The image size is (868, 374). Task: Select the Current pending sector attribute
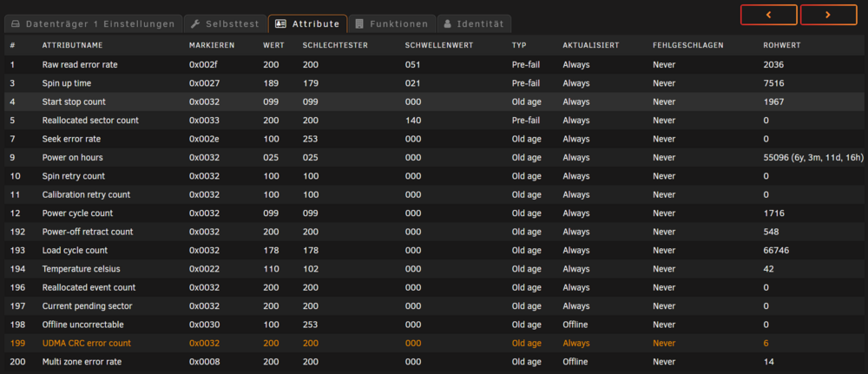click(434, 306)
